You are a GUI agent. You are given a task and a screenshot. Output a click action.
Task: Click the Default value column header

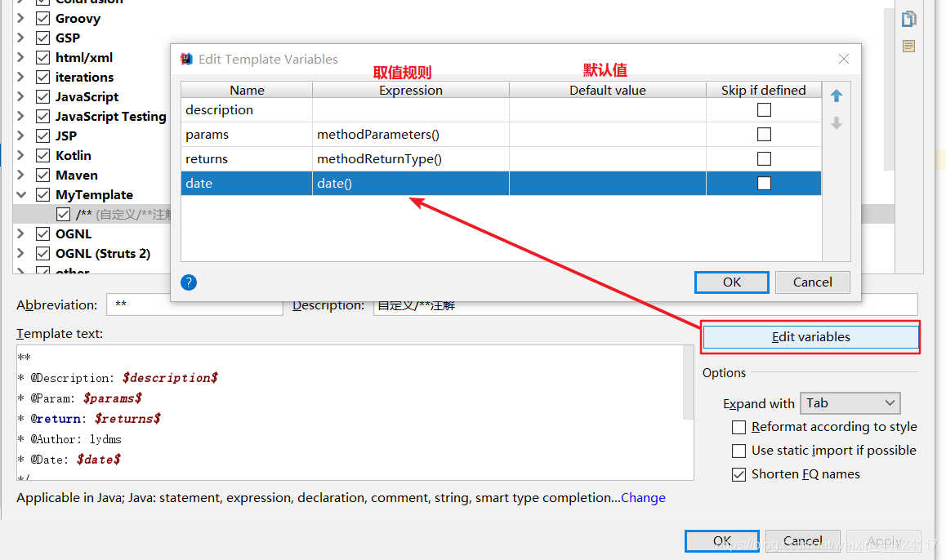[x=608, y=90]
